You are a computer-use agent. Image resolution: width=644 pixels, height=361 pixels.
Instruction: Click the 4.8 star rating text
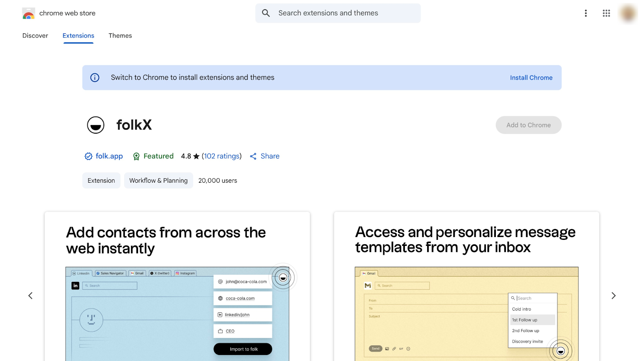click(x=190, y=156)
